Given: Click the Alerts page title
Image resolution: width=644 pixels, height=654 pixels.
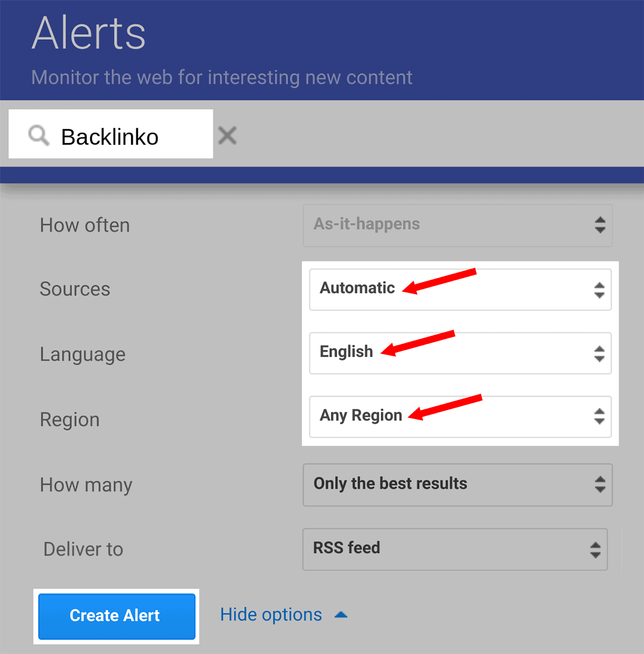Looking at the screenshot, I should point(88,33).
